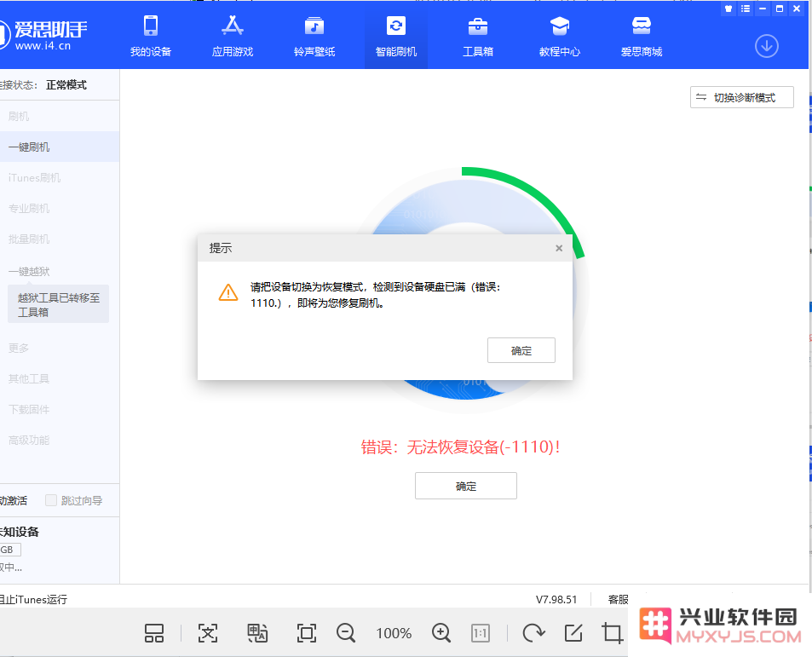Image resolution: width=812 pixels, height=657 pixels.
Task: Zoom out with the minus magnifier icon
Action: coord(345,632)
